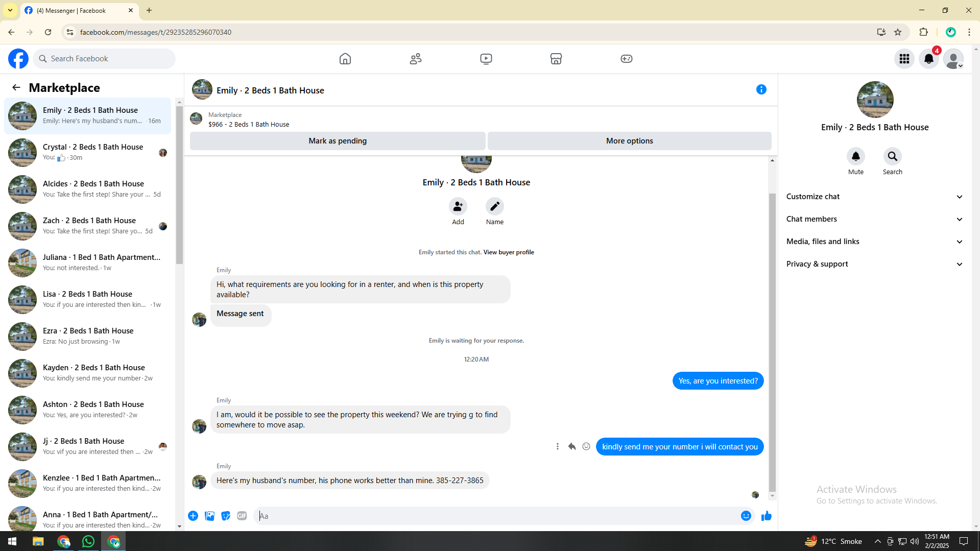Image resolution: width=980 pixels, height=551 pixels.
Task: Open WhatsApp from the taskbar
Action: pos(88,541)
